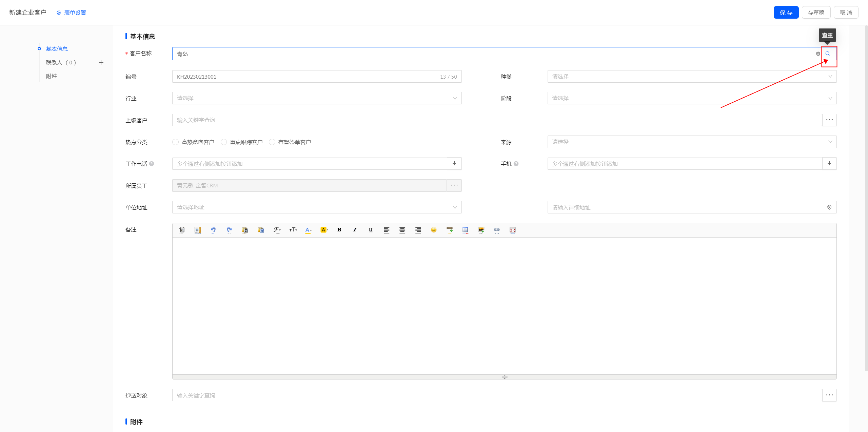The height and width of the screenshot is (432, 868).
Task: Click the location pin in the detailed address field
Action: pos(829,207)
